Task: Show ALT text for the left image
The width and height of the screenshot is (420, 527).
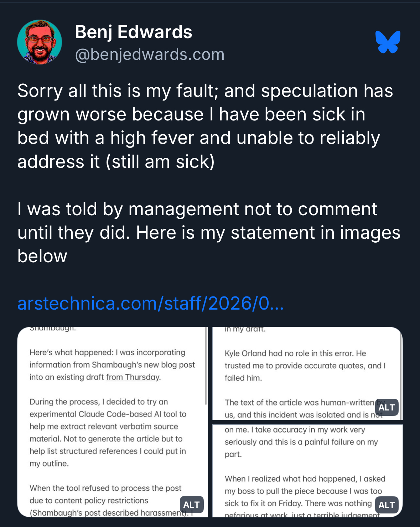Action: tap(191, 505)
